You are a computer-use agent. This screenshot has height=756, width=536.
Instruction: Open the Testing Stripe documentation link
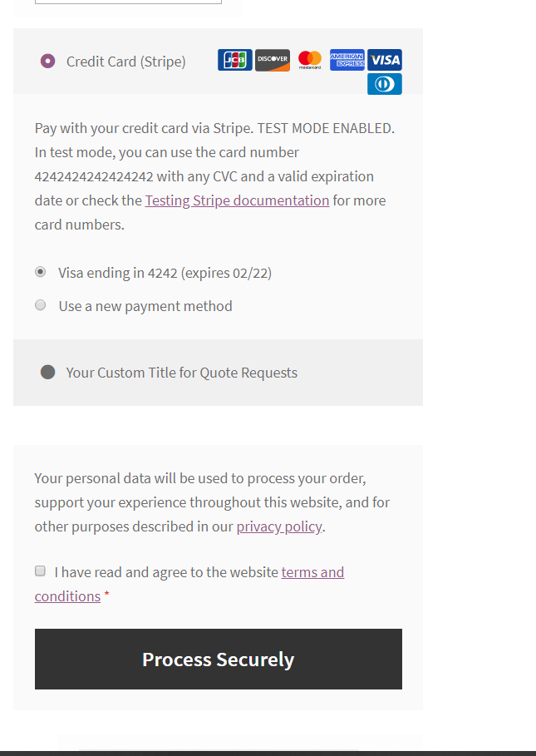237,200
